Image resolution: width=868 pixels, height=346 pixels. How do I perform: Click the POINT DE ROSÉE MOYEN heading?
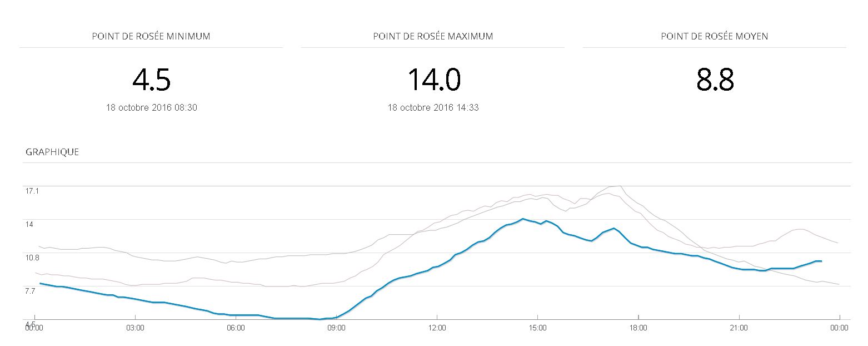point(715,37)
